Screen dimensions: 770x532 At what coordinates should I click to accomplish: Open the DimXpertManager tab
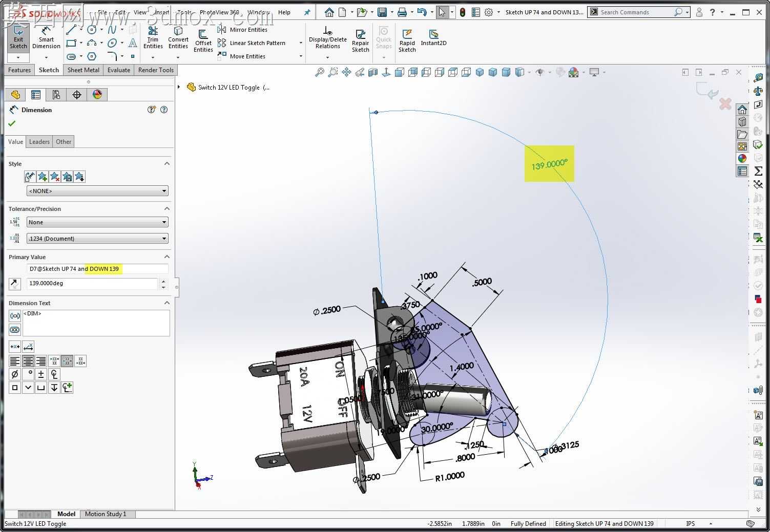pyautogui.click(x=77, y=95)
